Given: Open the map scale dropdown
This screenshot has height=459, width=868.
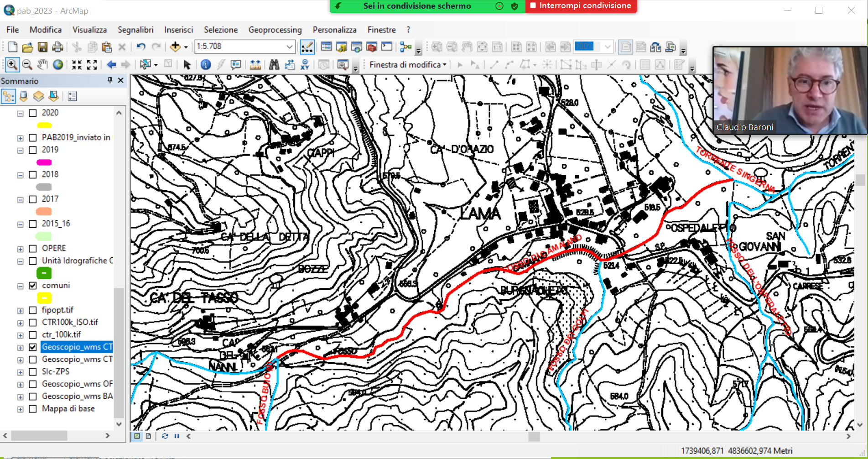Looking at the screenshot, I should click(x=289, y=47).
